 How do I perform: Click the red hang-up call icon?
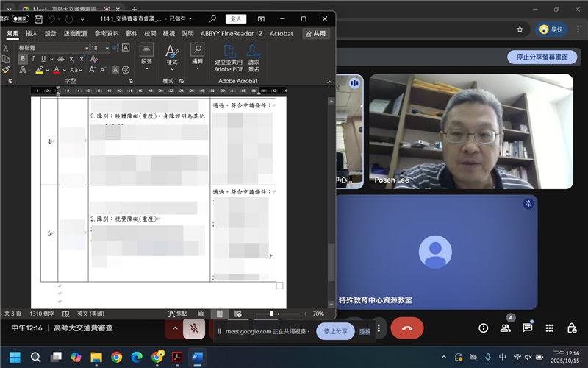(406, 328)
